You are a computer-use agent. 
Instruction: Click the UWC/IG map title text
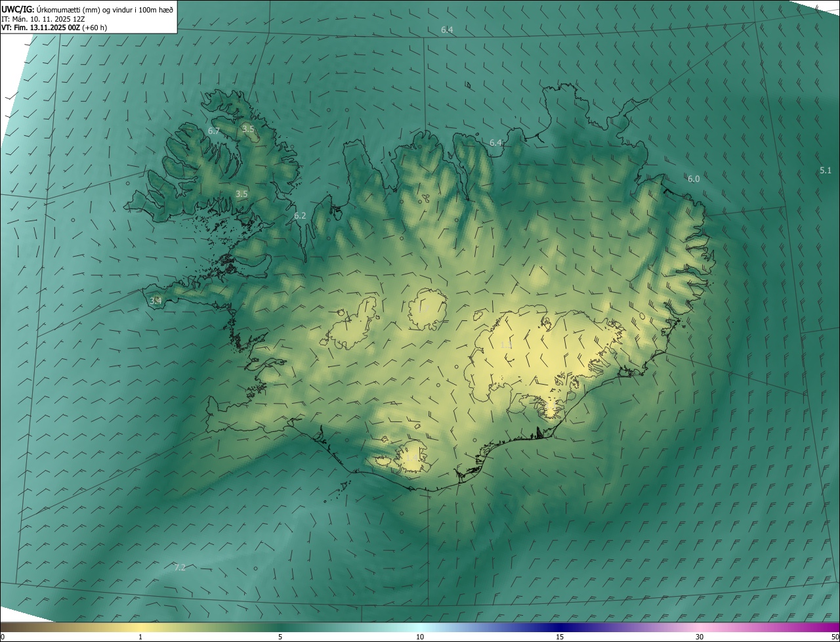click(87, 9)
